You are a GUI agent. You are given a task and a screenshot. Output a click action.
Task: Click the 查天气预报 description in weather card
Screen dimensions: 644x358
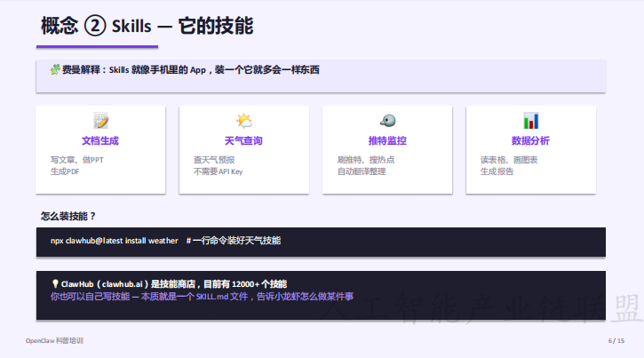tap(214, 160)
